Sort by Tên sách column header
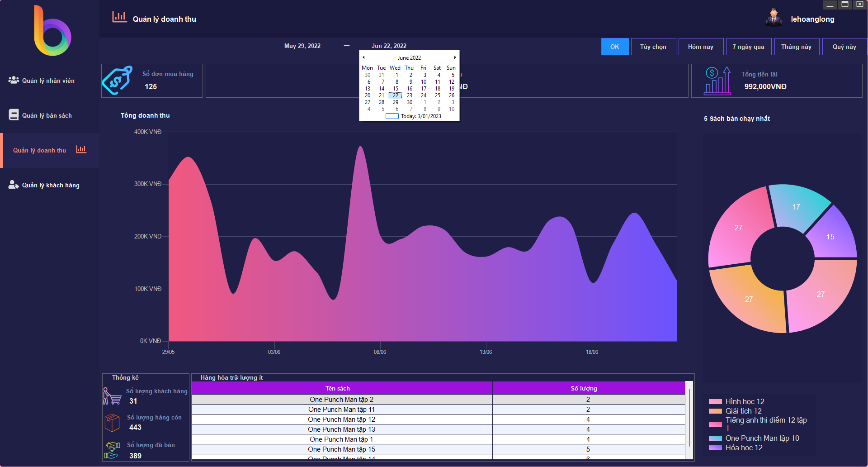The width and height of the screenshot is (868, 467). click(x=342, y=388)
